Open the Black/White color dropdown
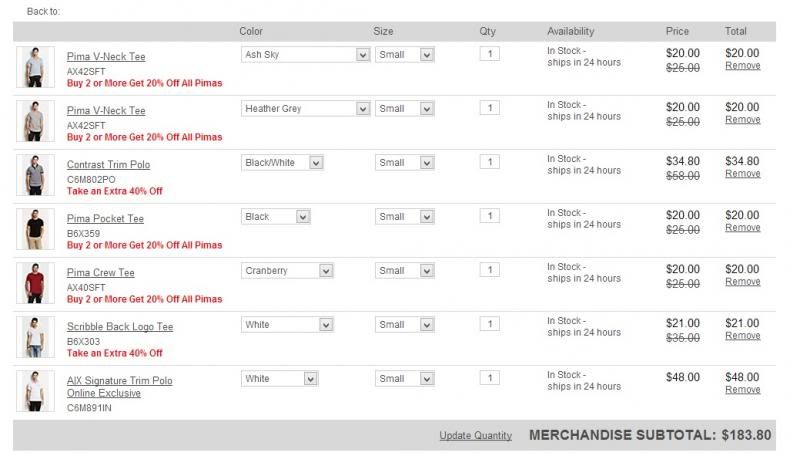The height and width of the screenshot is (455, 800). 282,163
